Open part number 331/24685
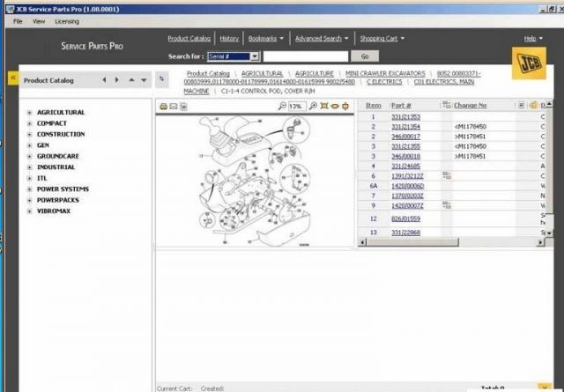This screenshot has width=564, height=392. 405,166
